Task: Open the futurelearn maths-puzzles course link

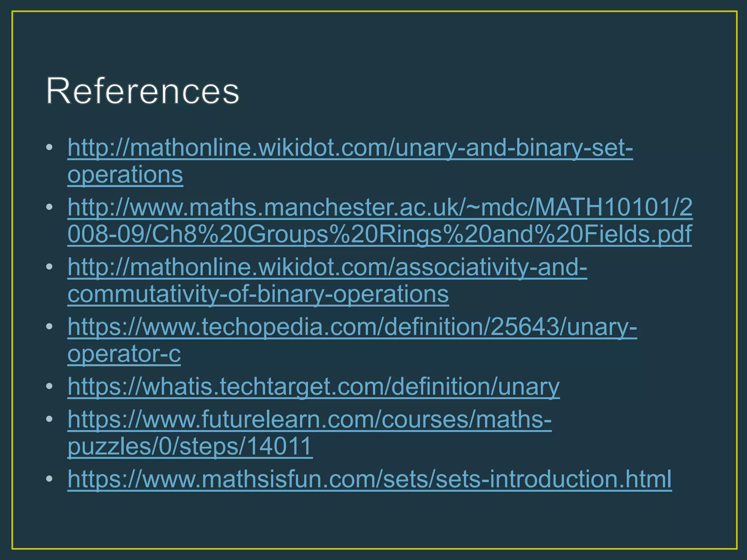Action: pyautogui.click(x=309, y=420)
